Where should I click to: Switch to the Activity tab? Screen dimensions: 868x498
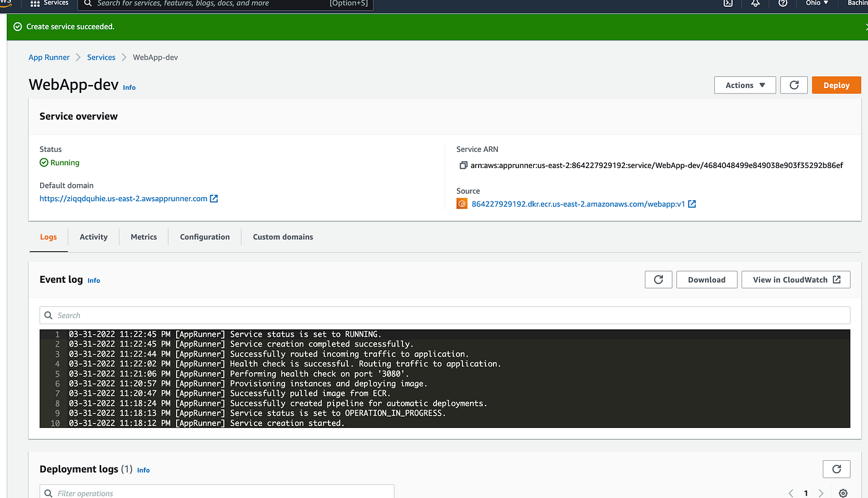(x=94, y=237)
